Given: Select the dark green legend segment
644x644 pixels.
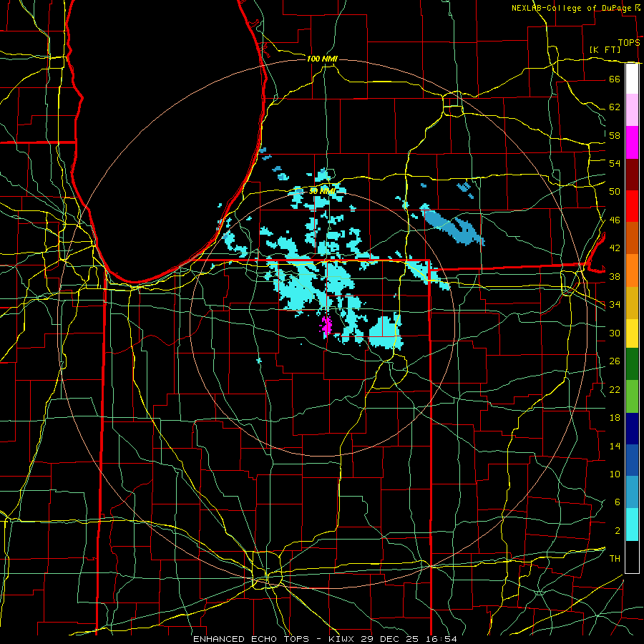Looking at the screenshot, I should (632, 364).
